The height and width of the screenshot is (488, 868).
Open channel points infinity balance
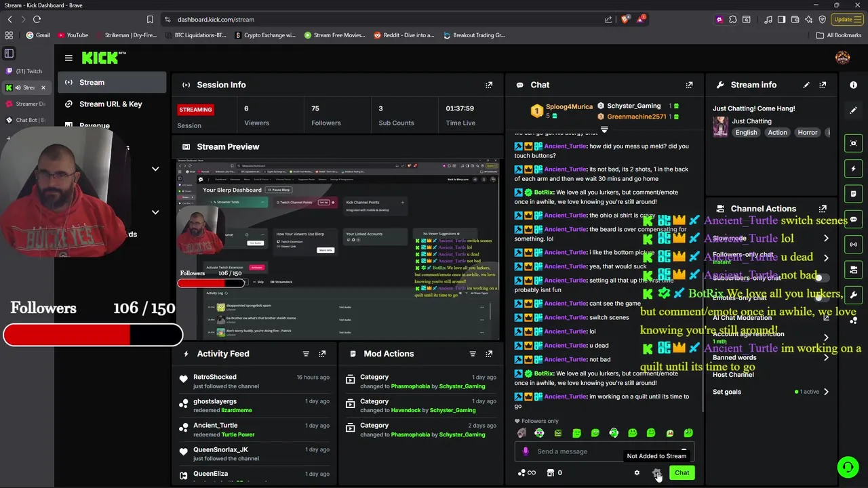pyautogui.click(x=527, y=473)
